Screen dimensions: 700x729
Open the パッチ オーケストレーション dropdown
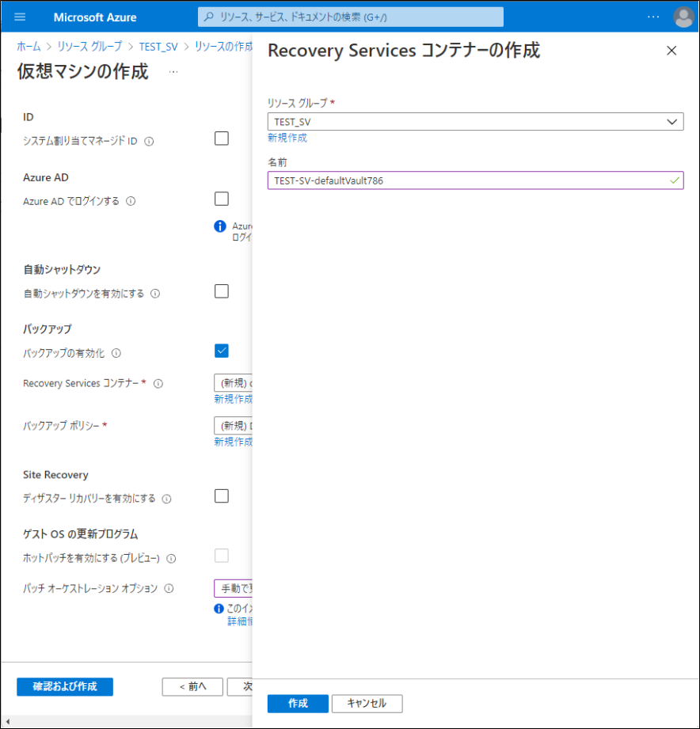(x=233, y=589)
